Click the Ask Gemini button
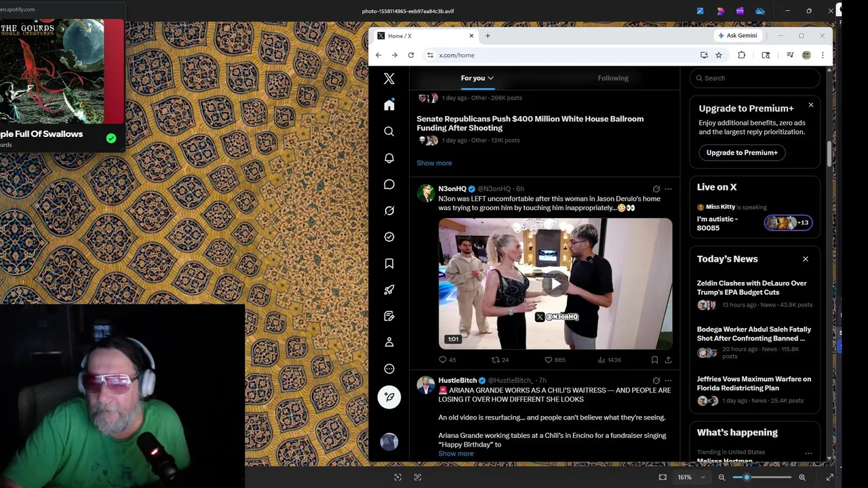Image resolution: width=868 pixels, height=488 pixels. pyautogui.click(x=738, y=36)
